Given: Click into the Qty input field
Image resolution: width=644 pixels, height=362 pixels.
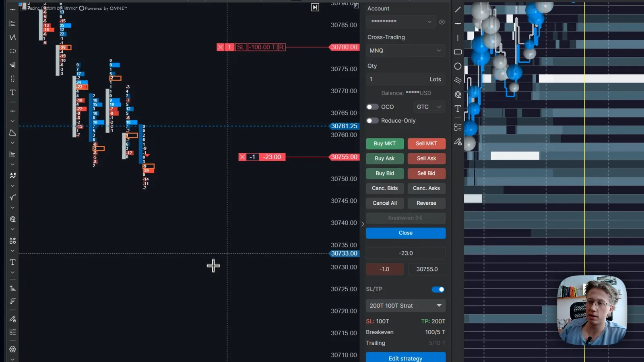Looking at the screenshot, I should click(x=406, y=79).
